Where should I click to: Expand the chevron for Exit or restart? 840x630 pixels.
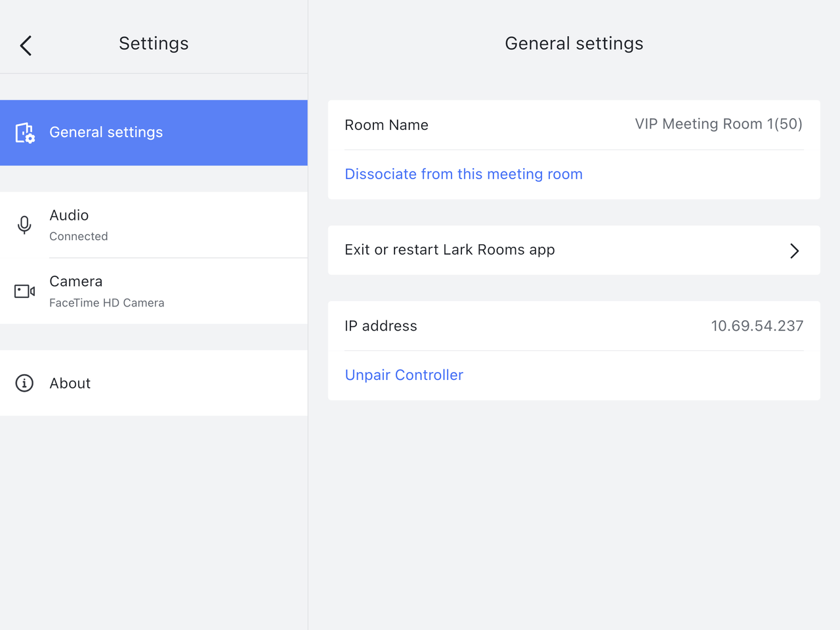(x=794, y=251)
